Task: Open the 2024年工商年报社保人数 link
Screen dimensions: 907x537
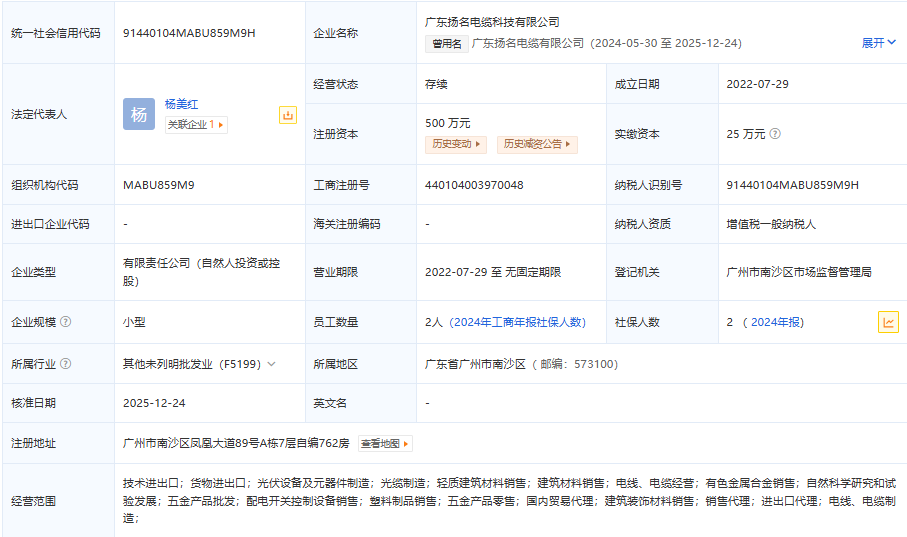Action: pos(518,322)
